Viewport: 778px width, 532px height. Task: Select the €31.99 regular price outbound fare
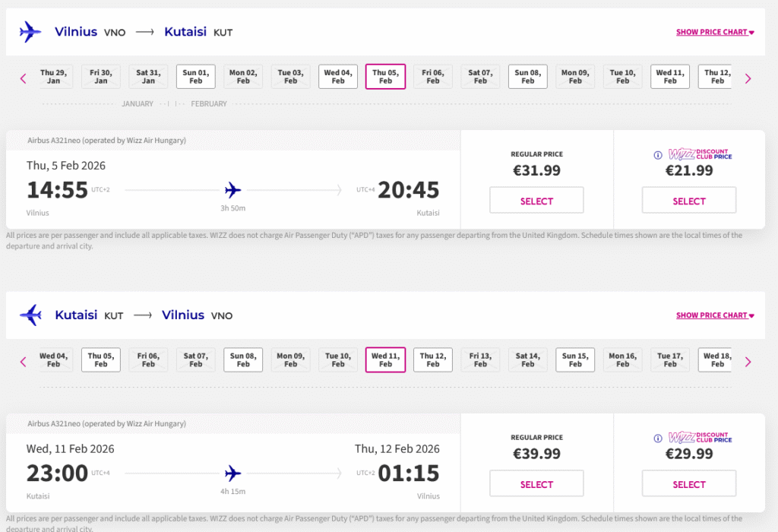[536, 201]
